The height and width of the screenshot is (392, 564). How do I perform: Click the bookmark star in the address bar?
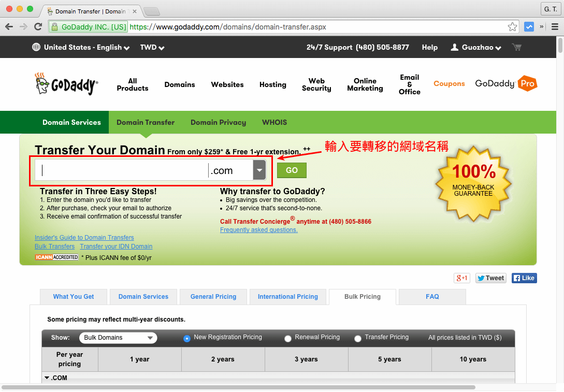(x=512, y=26)
